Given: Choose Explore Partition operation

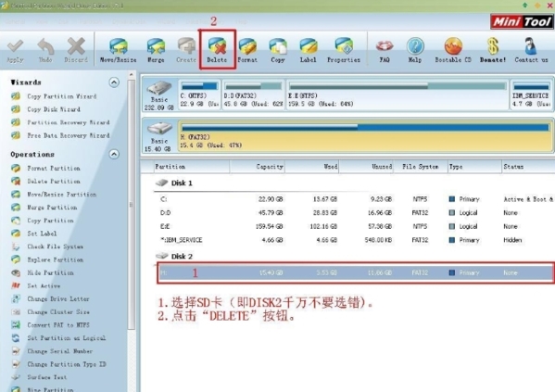Looking at the screenshot, I should click(x=47, y=259).
